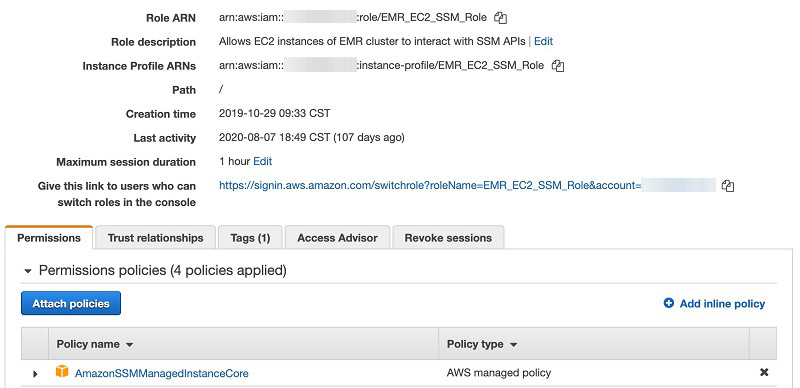This screenshot has width=800, height=388.
Task: Edit the Role description
Action: [x=543, y=41]
